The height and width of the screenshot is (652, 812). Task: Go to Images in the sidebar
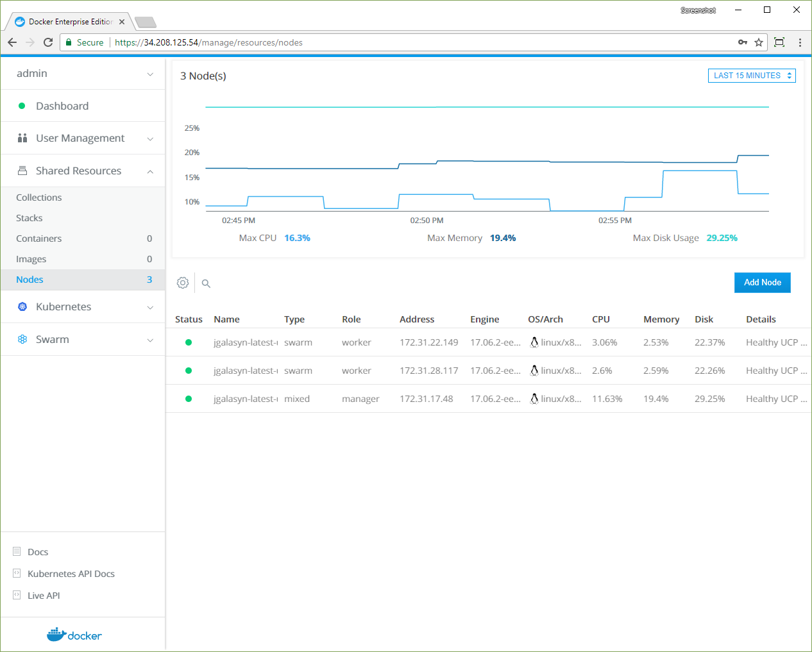tap(31, 259)
